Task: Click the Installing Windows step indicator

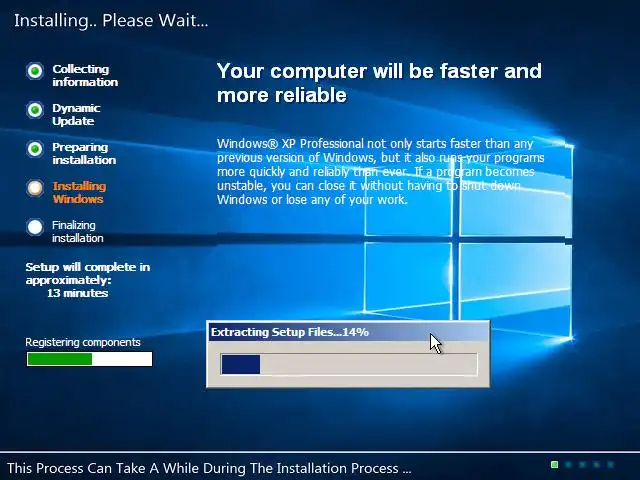Action: point(35,188)
